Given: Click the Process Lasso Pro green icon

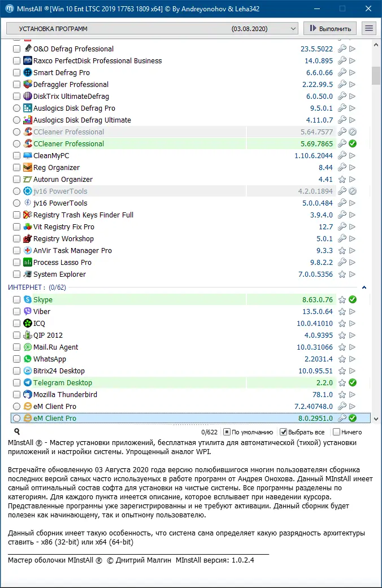Looking at the screenshot, I should click(28, 263).
